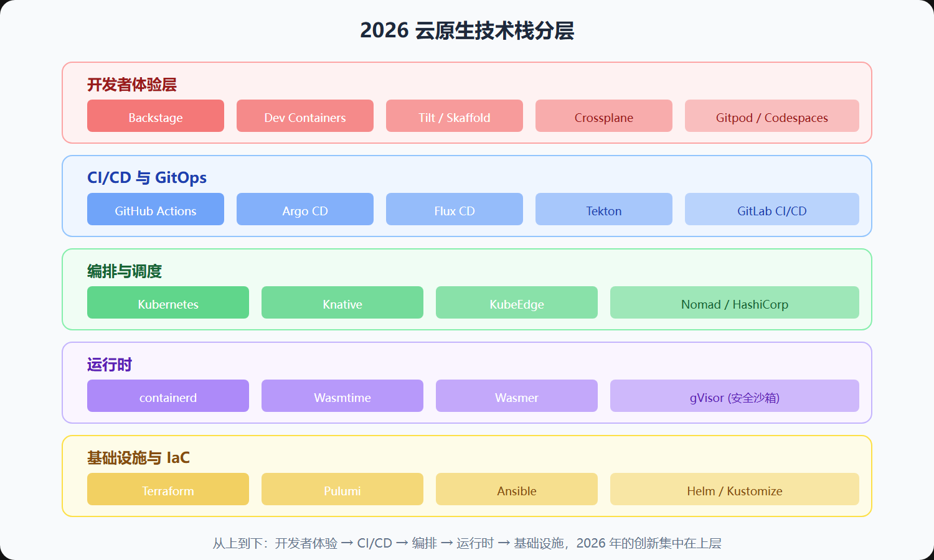Click the Kubernetes block
Viewport: 934px width, 560px height.
click(168, 302)
